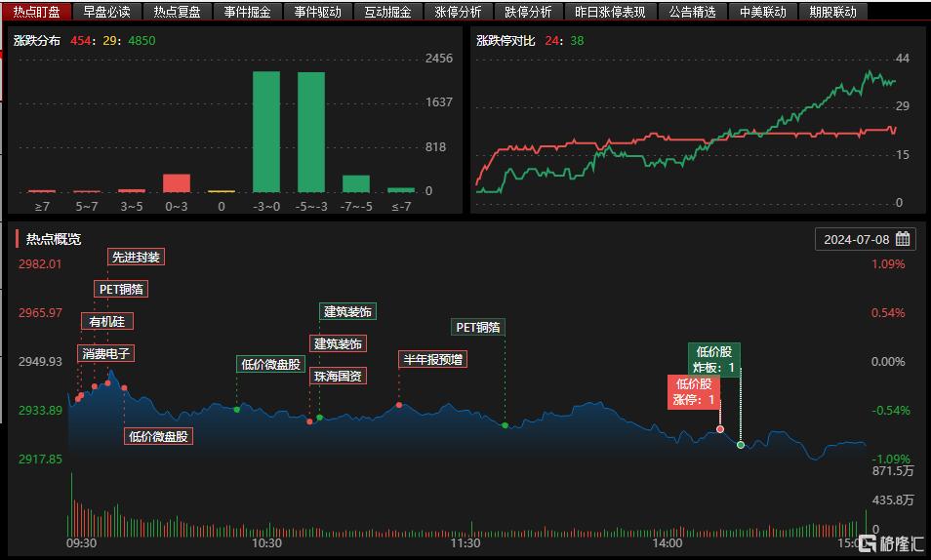Click the 珠海国资 hotspot label
The height and width of the screenshot is (560, 931).
pyautogui.click(x=338, y=376)
